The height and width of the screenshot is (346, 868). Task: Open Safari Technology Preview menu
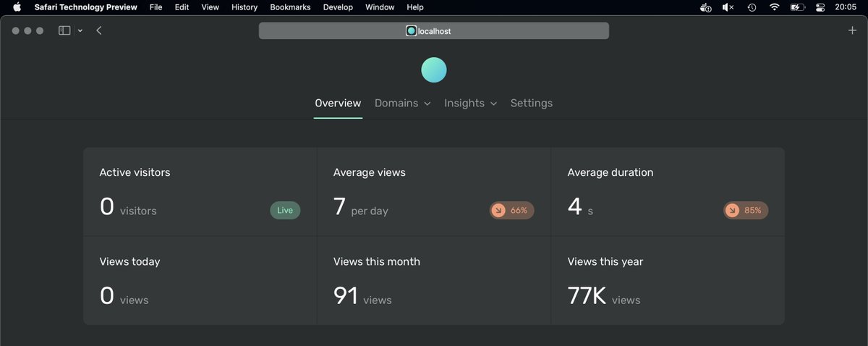[x=87, y=7]
